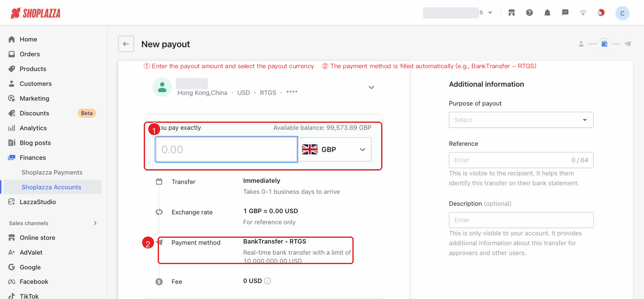Click the Facebook channel icon

click(x=11, y=282)
